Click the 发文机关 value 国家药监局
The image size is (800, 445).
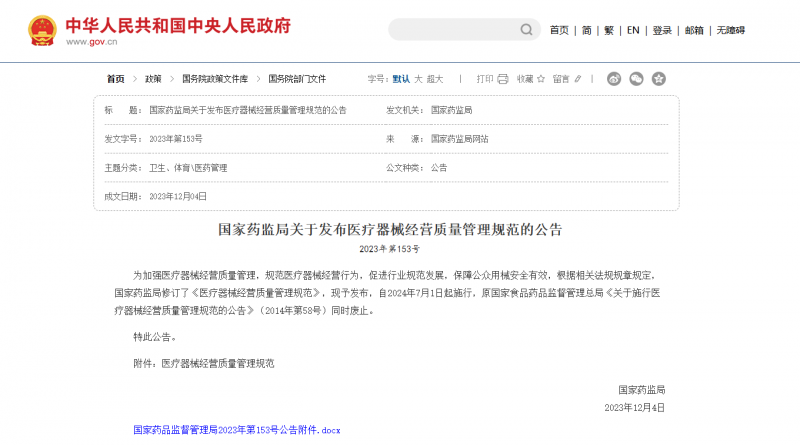pos(451,110)
